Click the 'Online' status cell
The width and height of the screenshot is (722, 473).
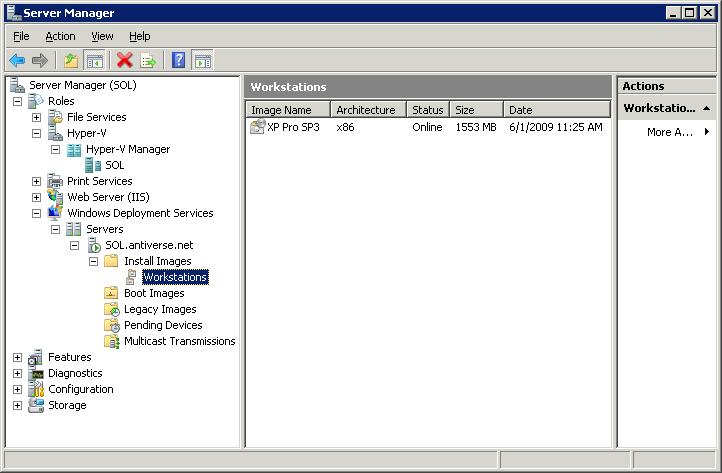coord(427,127)
